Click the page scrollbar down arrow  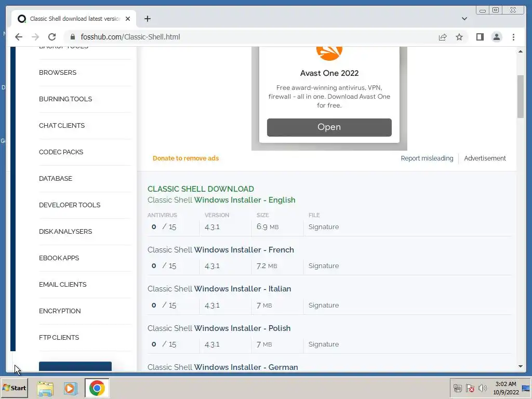coord(521,366)
